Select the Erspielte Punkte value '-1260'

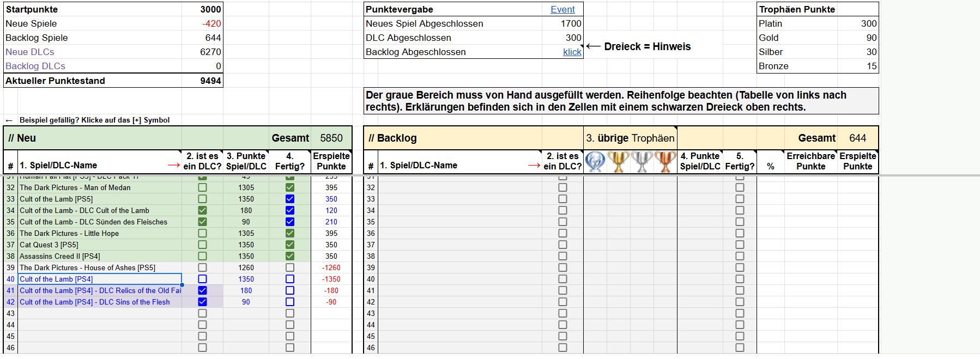tap(331, 267)
